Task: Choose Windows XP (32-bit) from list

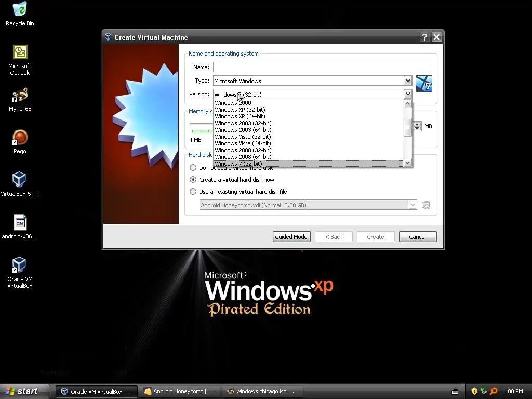Action: 308,110
